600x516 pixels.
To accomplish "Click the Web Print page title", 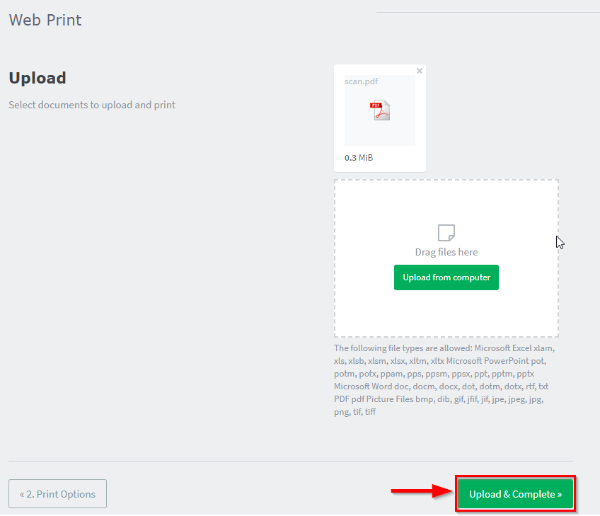I will pyautogui.click(x=45, y=20).
